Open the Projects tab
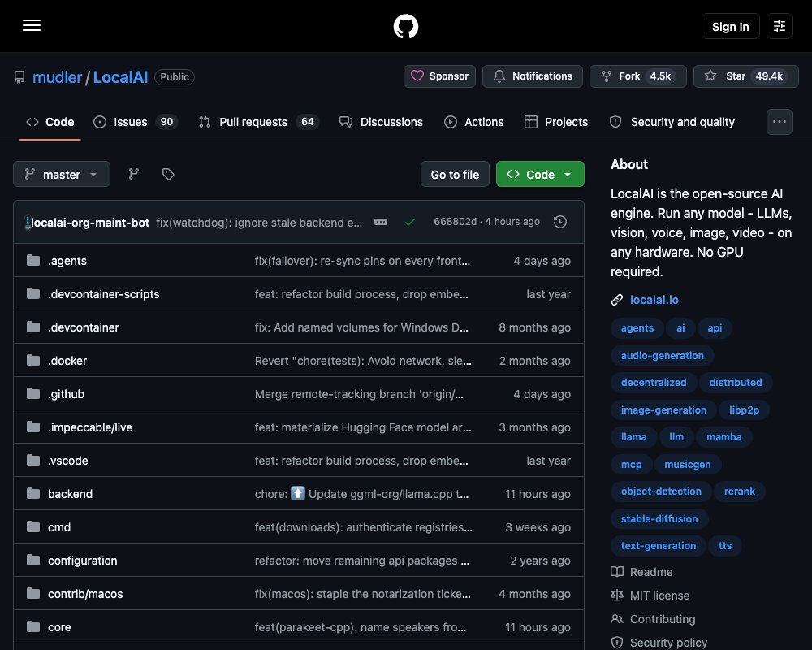Image resolution: width=812 pixels, height=650 pixels. pyautogui.click(x=556, y=122)
